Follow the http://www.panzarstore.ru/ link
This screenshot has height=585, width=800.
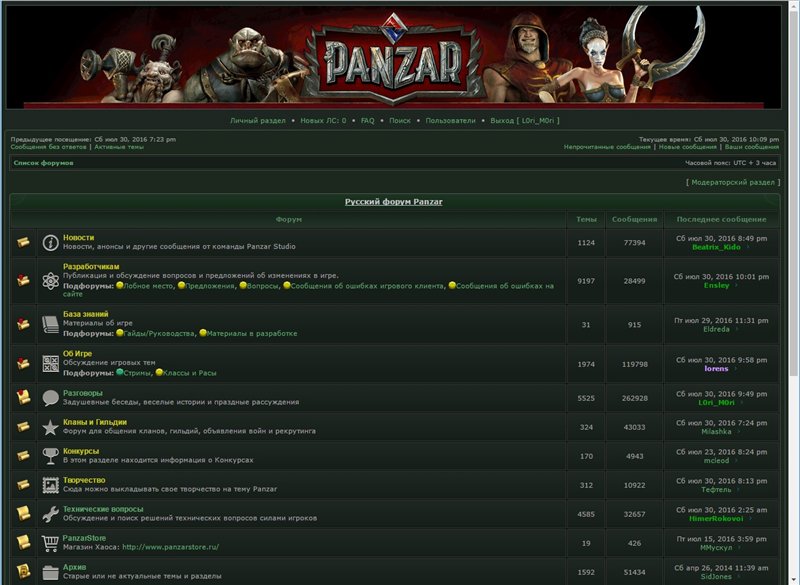[x=170, y=547]
